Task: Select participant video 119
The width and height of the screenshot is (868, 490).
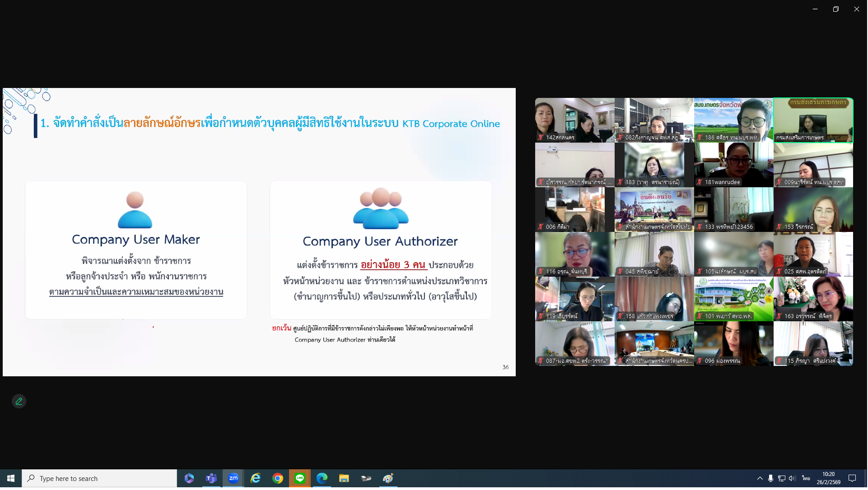Action: click(x=574, y=299)
